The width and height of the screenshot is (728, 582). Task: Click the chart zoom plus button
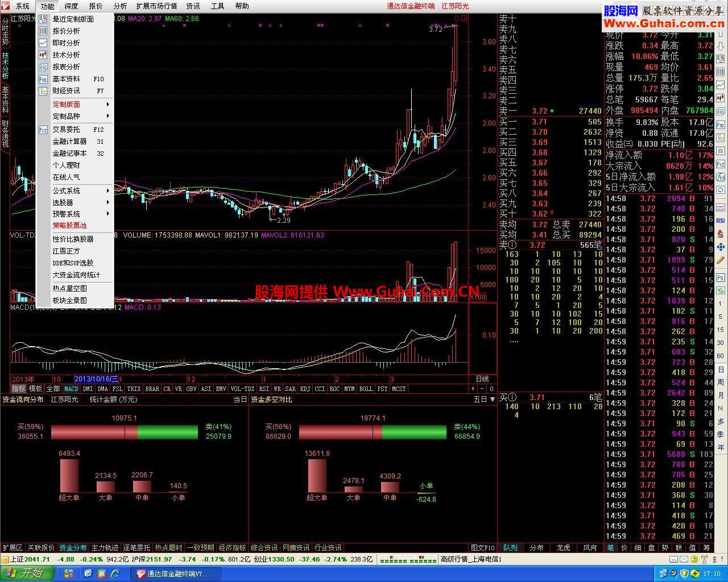point(473,389)
